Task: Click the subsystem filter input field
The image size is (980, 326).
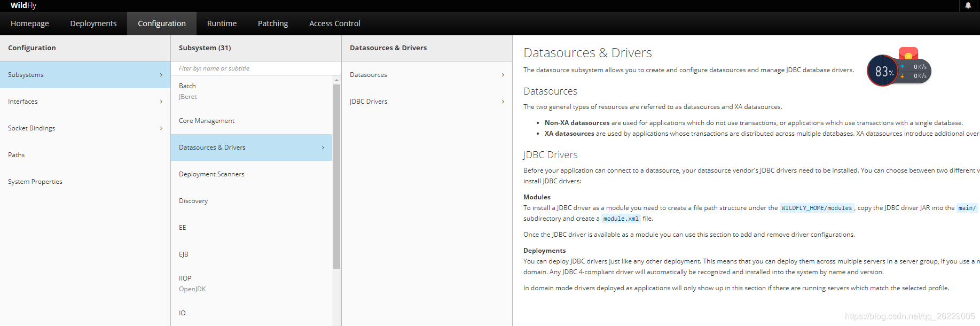Action: (256, 68)
